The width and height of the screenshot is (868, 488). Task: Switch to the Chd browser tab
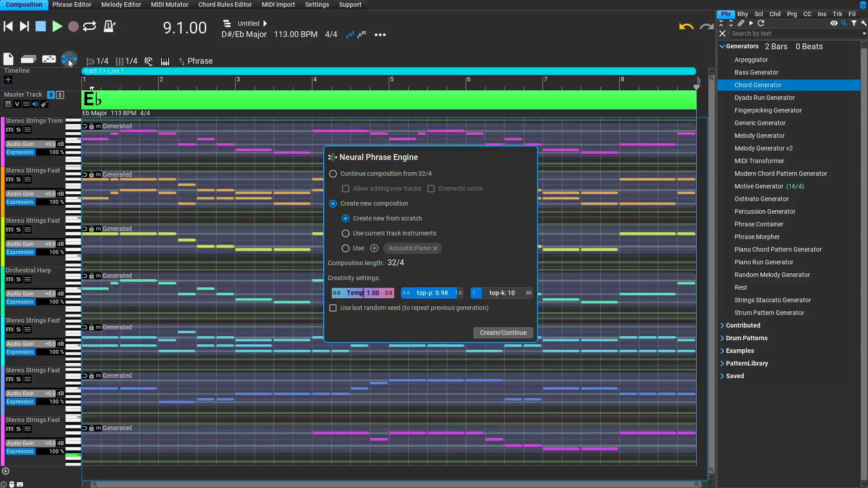[x=774, y=14]
